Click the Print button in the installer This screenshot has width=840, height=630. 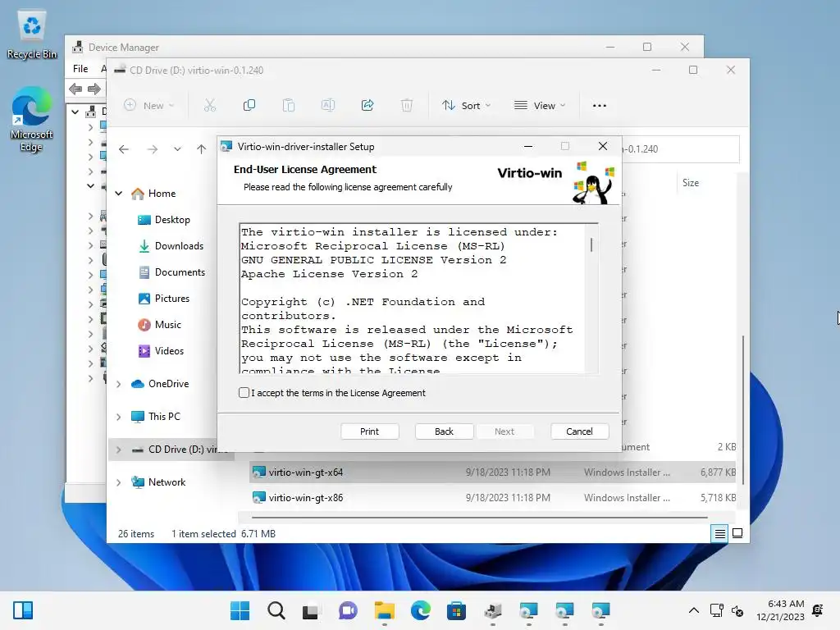[370, 431]
